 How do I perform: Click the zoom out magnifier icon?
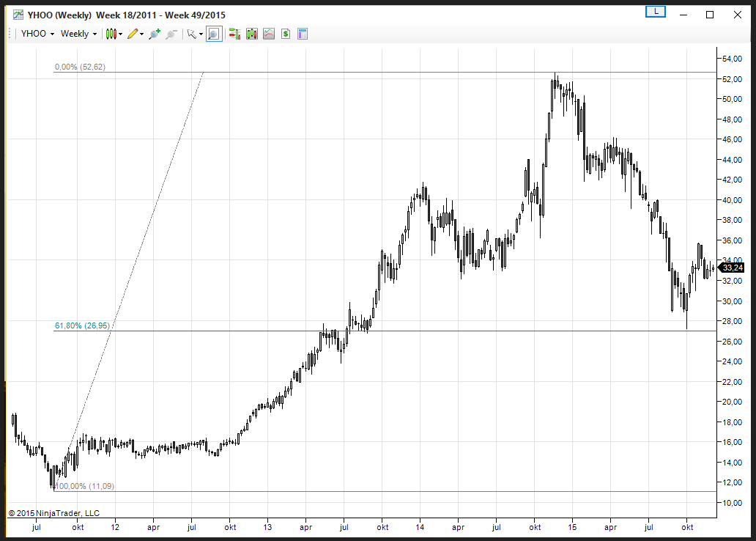(171, 34)
